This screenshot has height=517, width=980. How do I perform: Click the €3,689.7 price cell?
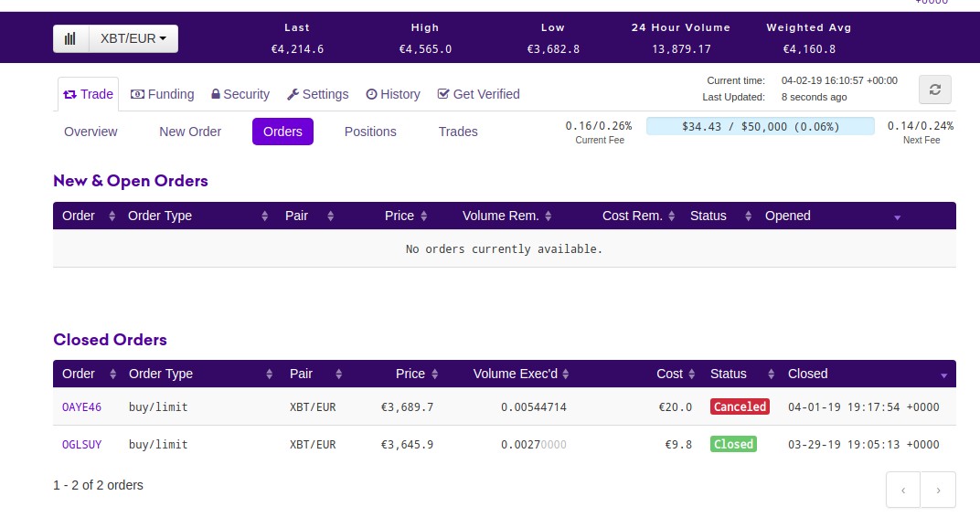408,407
